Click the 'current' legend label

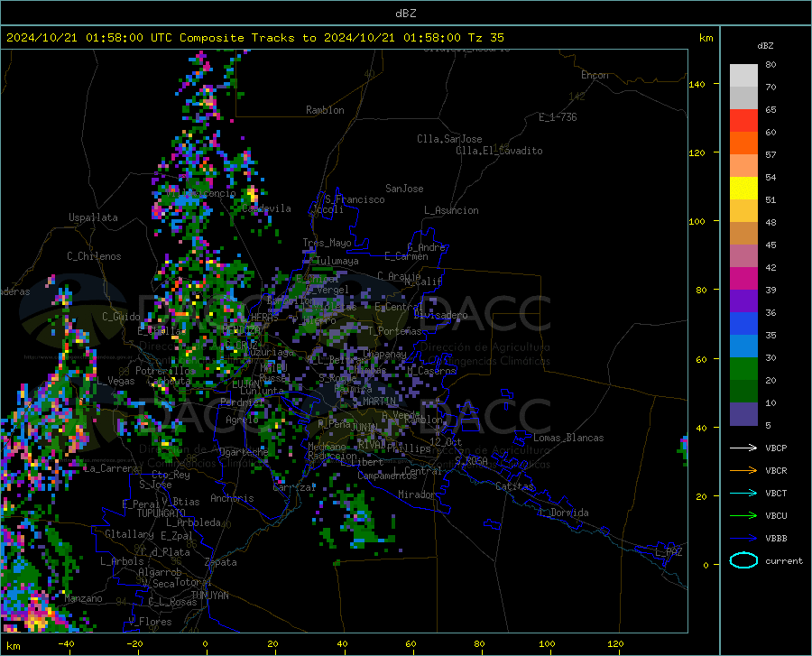[x=784, y=560]
